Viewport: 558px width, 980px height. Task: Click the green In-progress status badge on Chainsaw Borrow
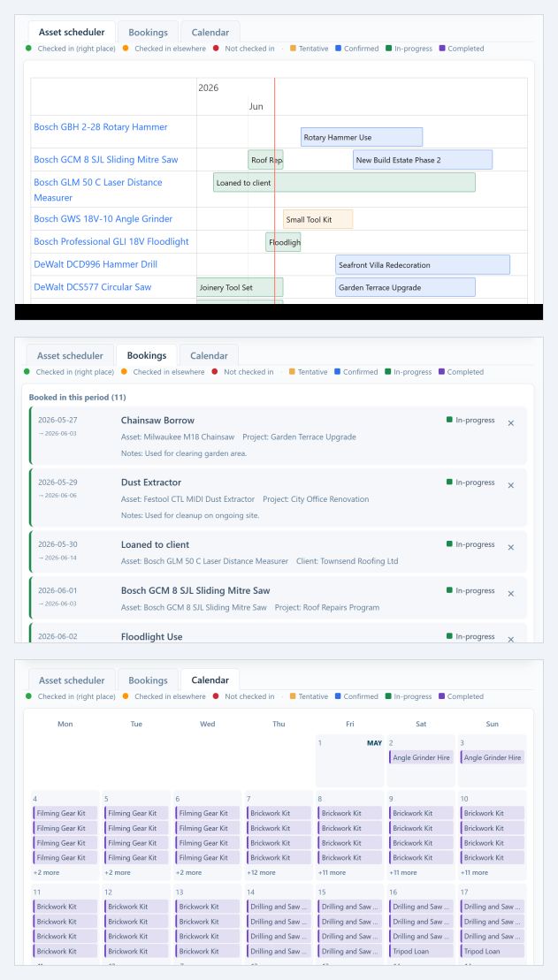coord(470,420)
